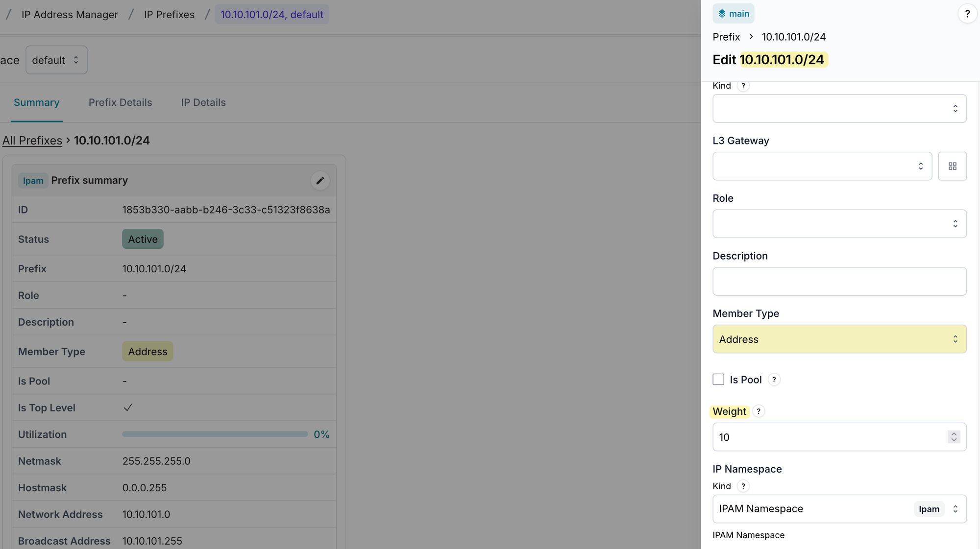Switch to the IP Details tab
The height and width of the screenshot is (549, 980).
point(203,102)
